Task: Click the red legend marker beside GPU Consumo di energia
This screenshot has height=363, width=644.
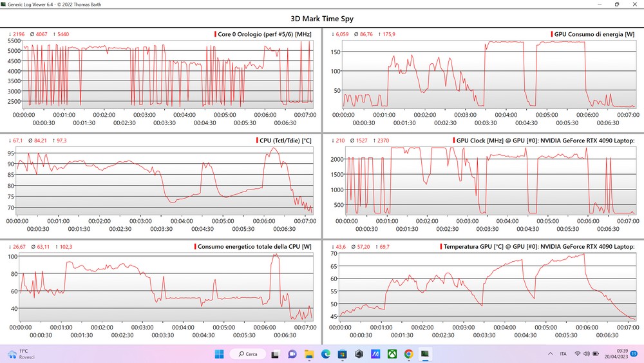Action: point(552,34)
